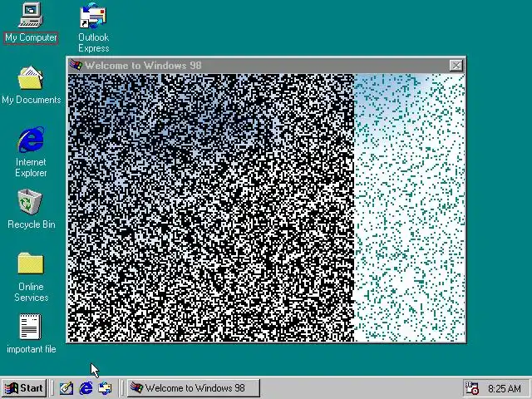532x399 pixels.
Task: Launch Internet Explorer from Quick Launch
Action: pos(86,388)
